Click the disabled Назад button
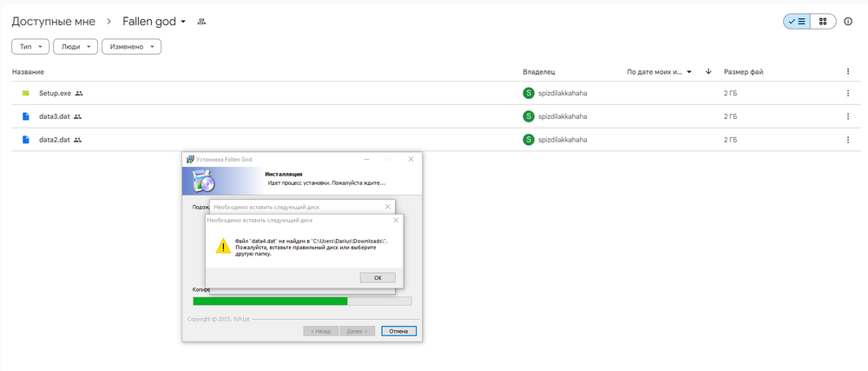Image resolution: width=868 pixels, height=371 pixels. click(x=320, y=331)
